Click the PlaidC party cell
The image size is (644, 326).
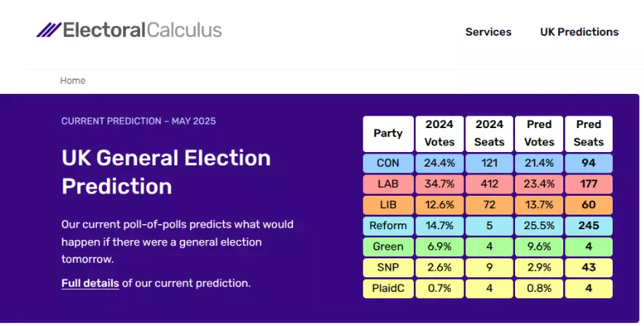[388, 289]
